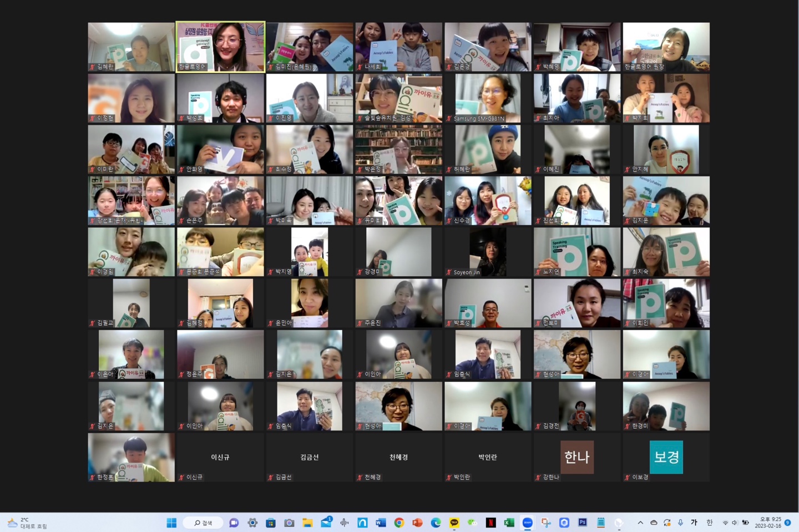Open the weather widget on the taskbar

(27, 523)
